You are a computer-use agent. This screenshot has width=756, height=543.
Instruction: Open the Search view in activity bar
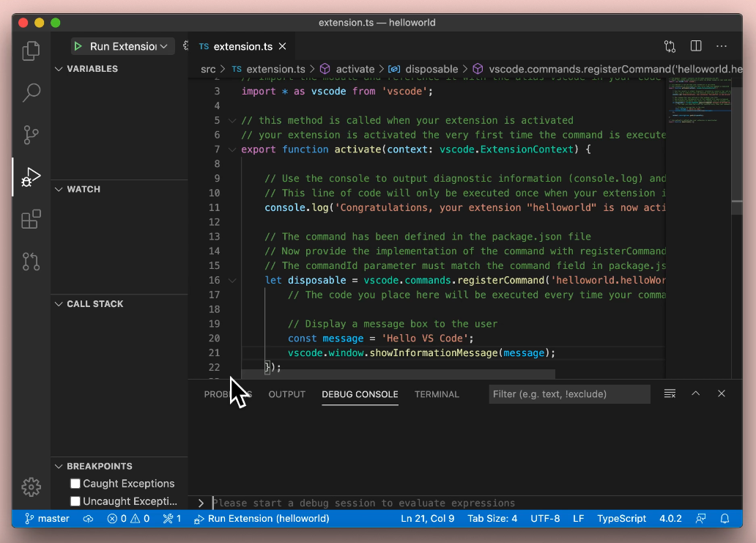point(31,92)
